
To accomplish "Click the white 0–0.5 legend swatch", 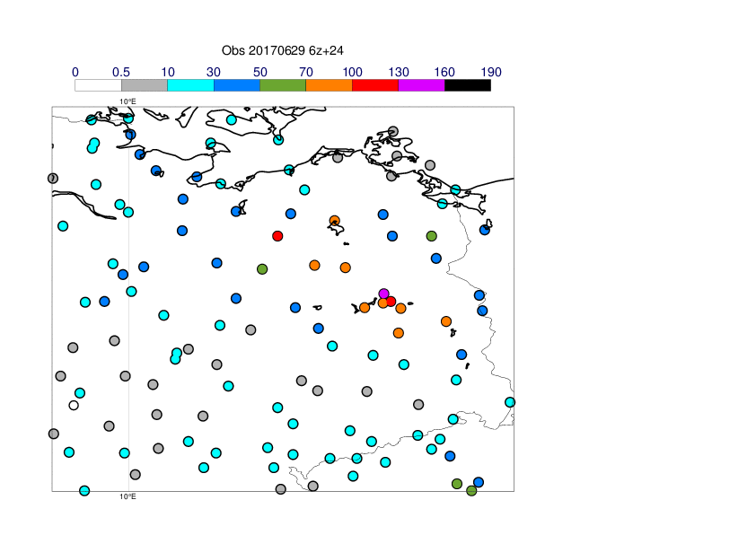I will [x=99, y=85].
